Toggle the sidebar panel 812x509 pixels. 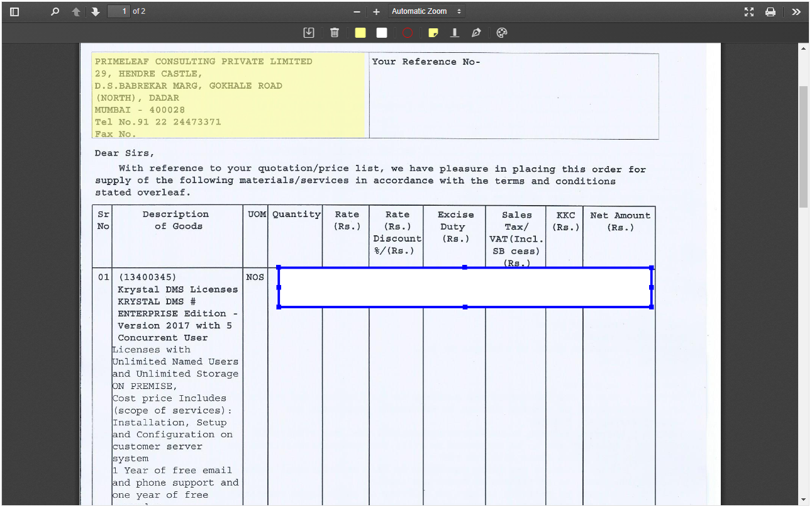[x=14, y=11]
